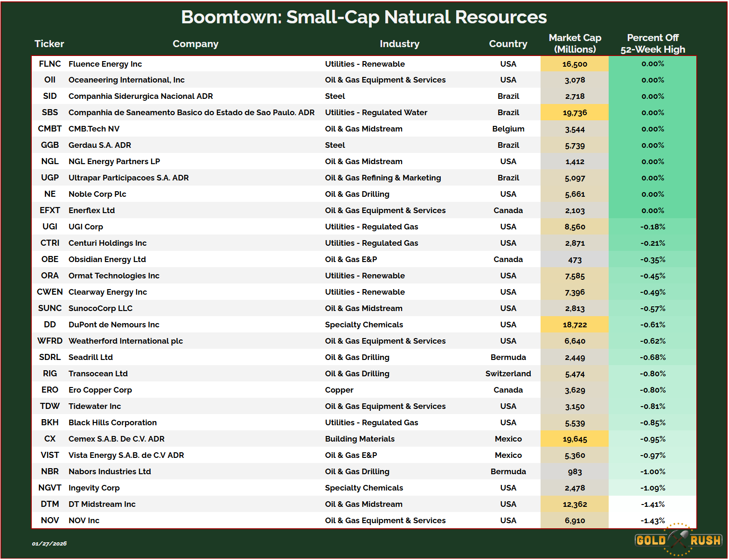Click the Ticker column header
Image resolution: width=729 pixels, height=560 pixels.
point(49,44)
